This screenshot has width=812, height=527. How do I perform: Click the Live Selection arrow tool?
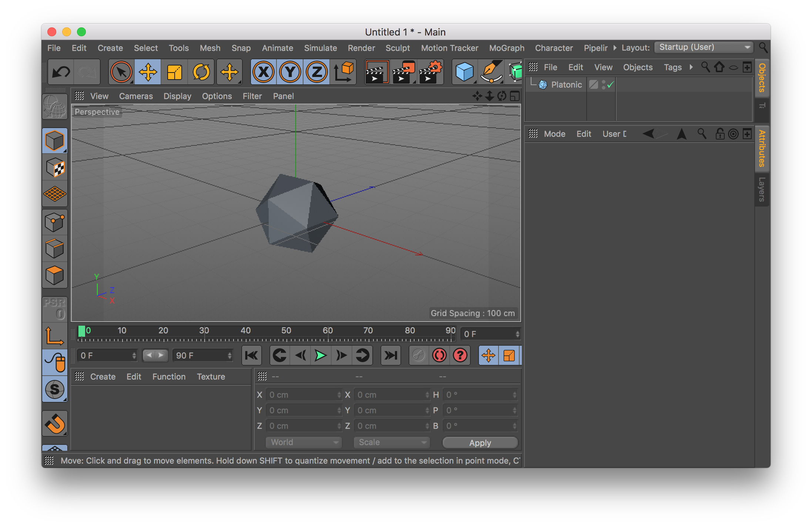pyautogui.click(x=121, y=72)
